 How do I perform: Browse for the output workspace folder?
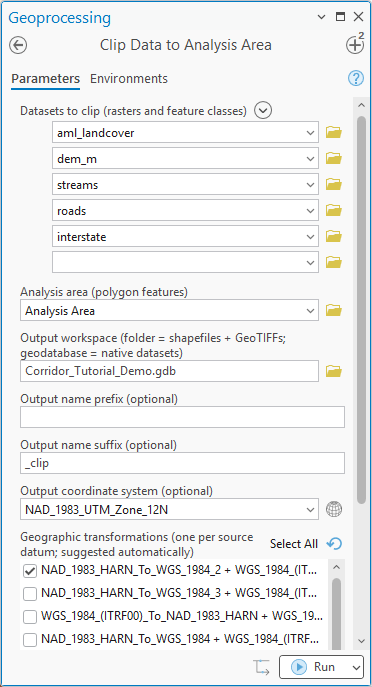[334, 372]
